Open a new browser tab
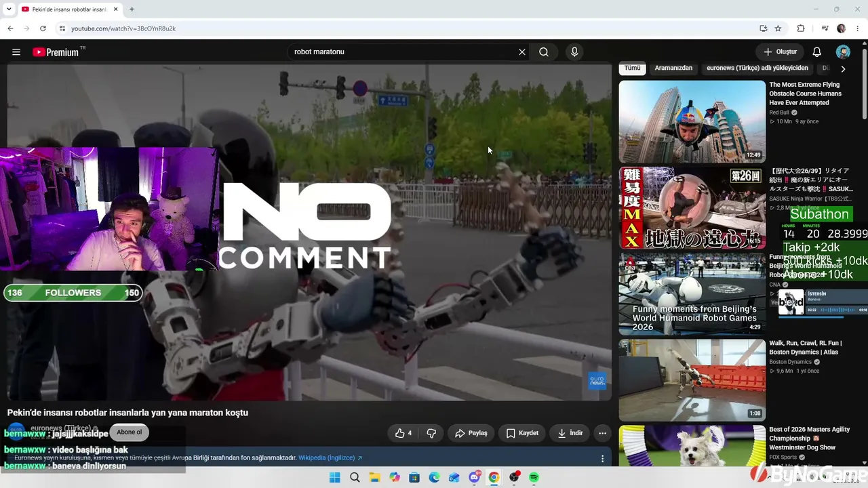The height and width of the screenshot is (488, 868). (x=132, y=9)
